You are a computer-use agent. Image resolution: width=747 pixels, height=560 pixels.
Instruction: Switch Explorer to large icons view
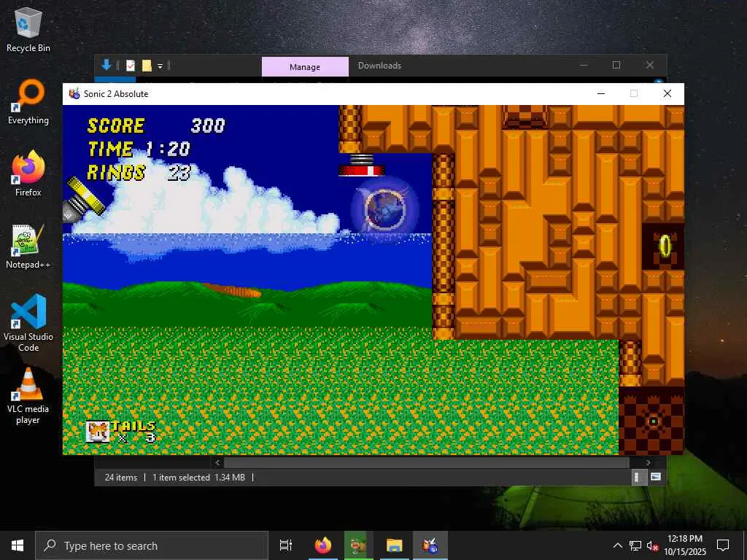(656, 477)
